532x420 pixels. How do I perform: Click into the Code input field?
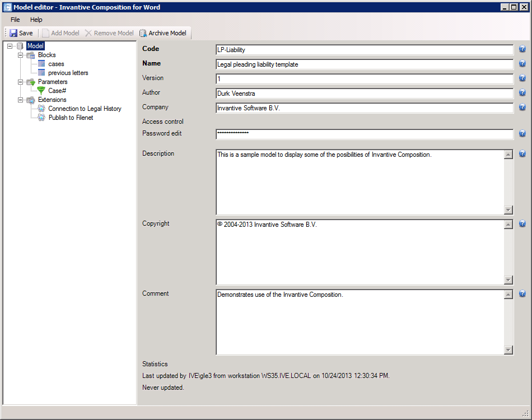[x=365, y=50]
